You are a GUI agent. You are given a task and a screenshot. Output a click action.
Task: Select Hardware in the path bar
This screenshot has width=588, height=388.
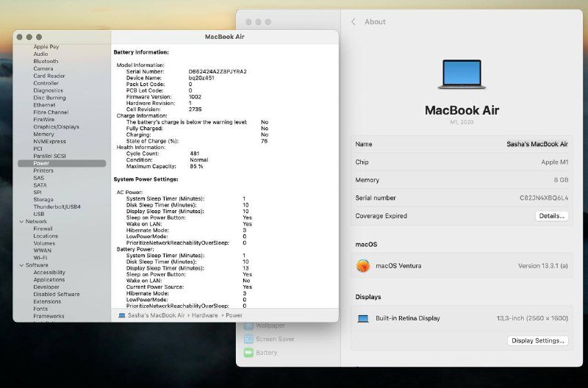click(x=205, y=316)
